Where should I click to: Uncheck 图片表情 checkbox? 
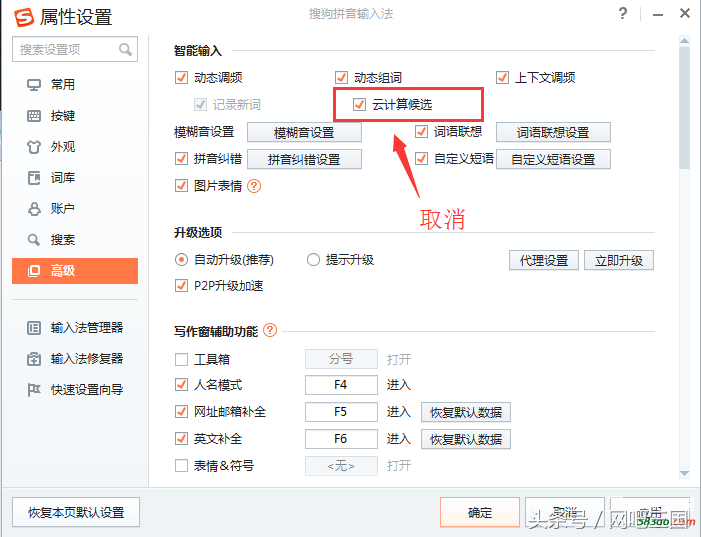[181, 185]
